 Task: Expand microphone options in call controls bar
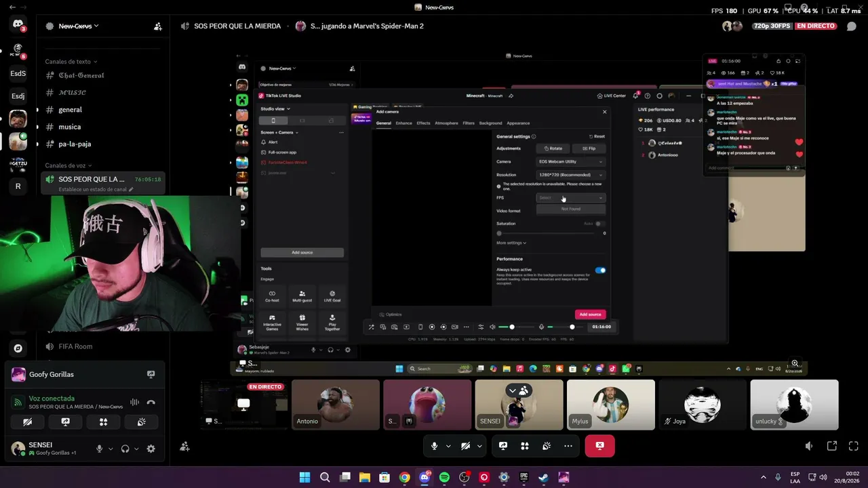click(448, 446)
